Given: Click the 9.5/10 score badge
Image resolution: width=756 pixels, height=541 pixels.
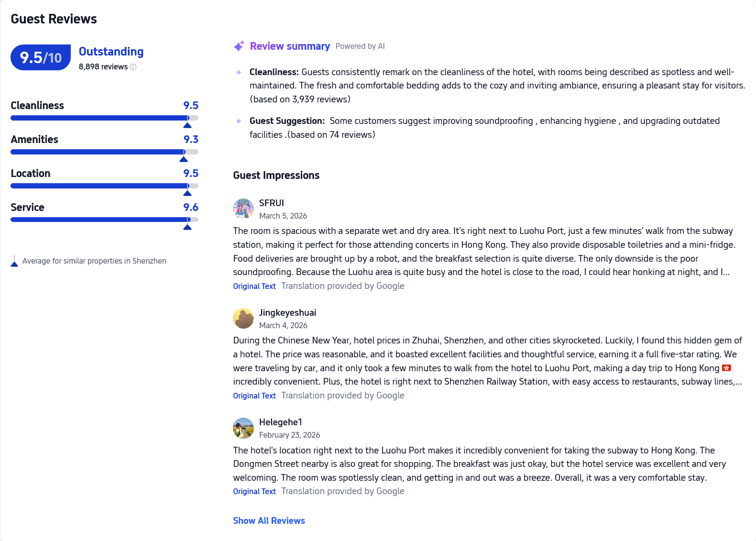Looking at the screenshot, I should 41,57.
